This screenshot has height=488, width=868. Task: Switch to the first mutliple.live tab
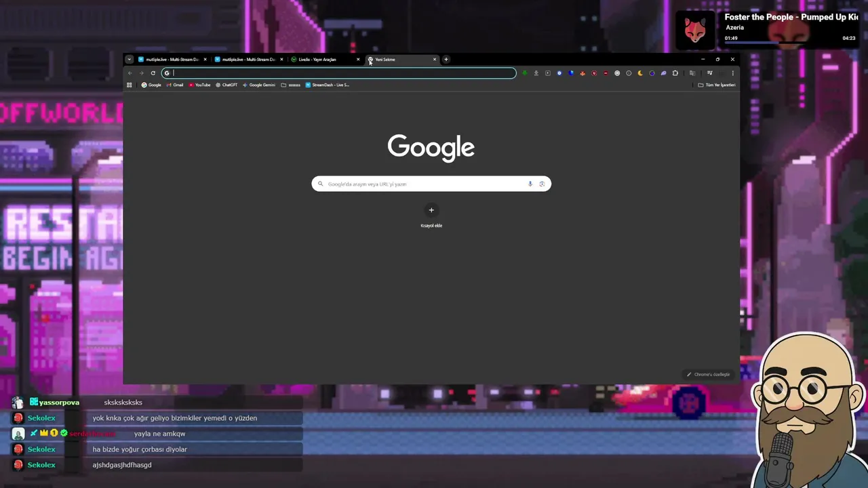(172, 60)
